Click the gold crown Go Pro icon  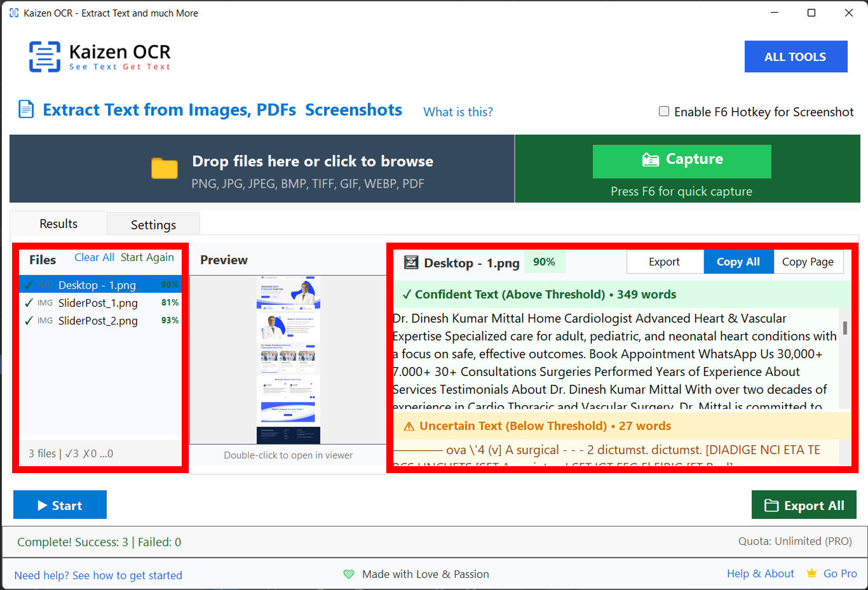tap(811, 573)
